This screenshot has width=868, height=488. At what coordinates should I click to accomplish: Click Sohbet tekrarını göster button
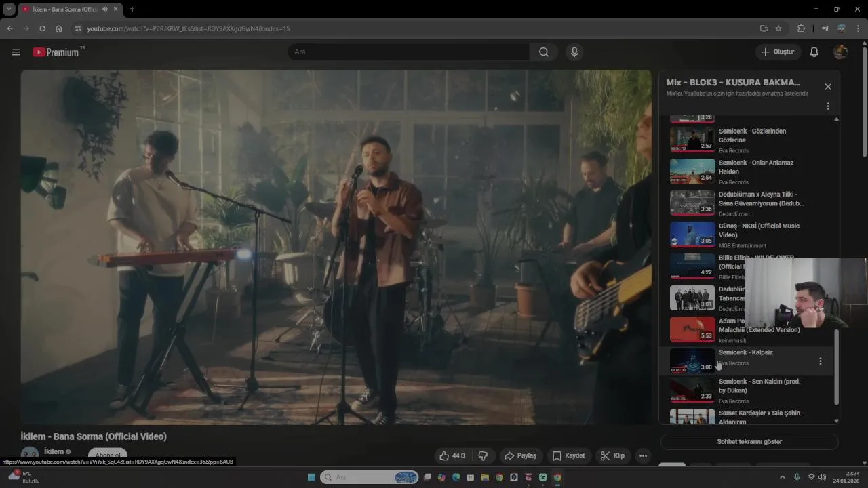749,442
